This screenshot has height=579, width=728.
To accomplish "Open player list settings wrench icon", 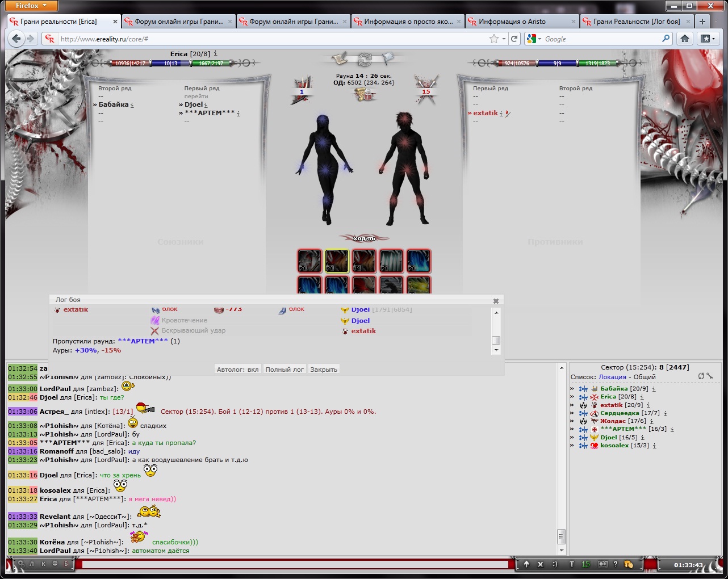I will [709, 376].
